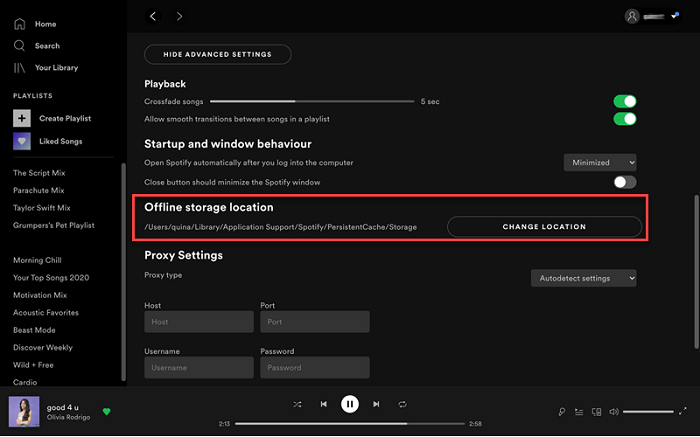
Task: Skip to the previous track
Action: 324,404
